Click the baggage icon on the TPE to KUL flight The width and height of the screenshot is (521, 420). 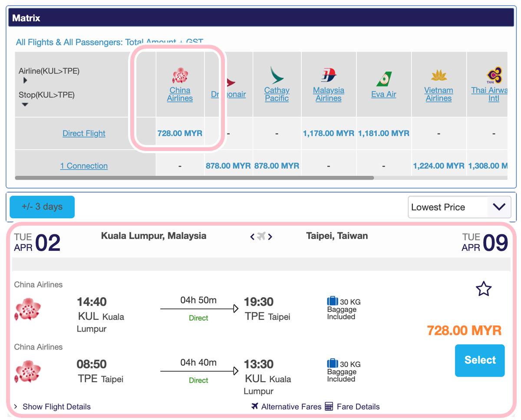(333, 364)
